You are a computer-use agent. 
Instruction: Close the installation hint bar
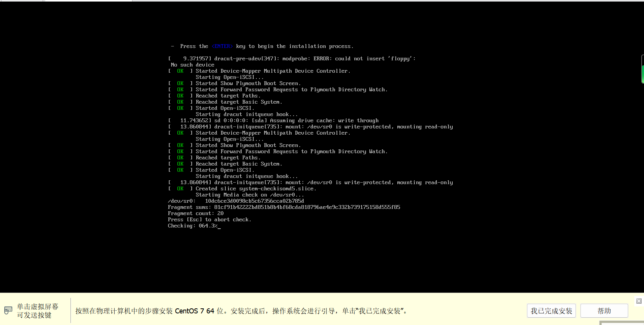click(639, 301)
